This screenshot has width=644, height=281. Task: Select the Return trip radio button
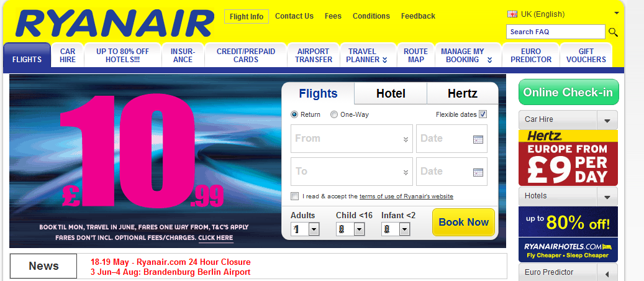pos(294,114)
